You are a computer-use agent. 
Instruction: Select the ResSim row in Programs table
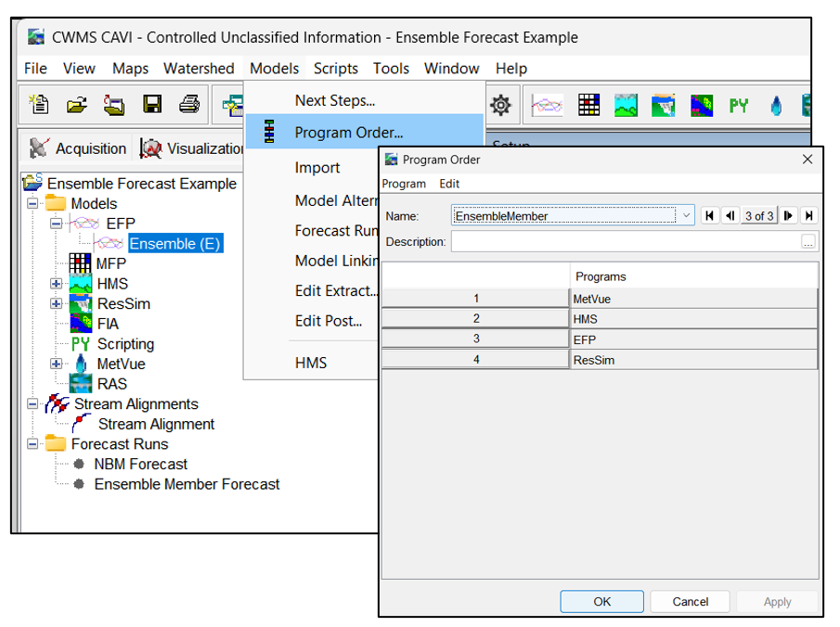693,360
